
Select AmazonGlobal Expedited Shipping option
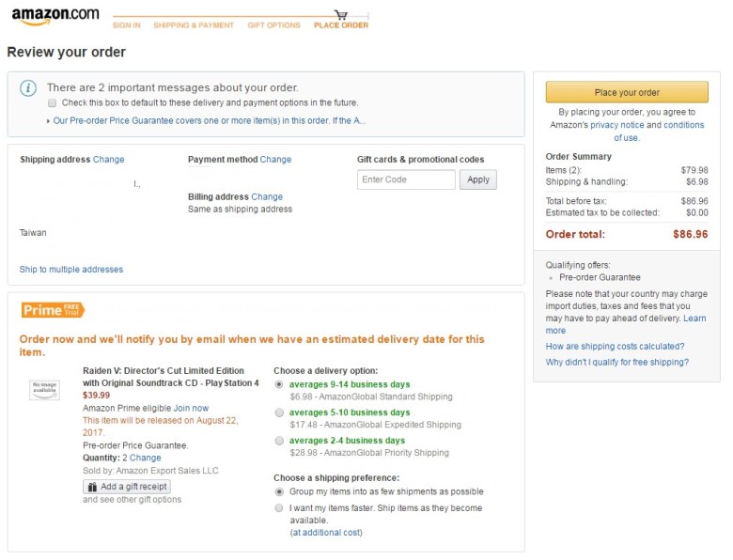279,412
